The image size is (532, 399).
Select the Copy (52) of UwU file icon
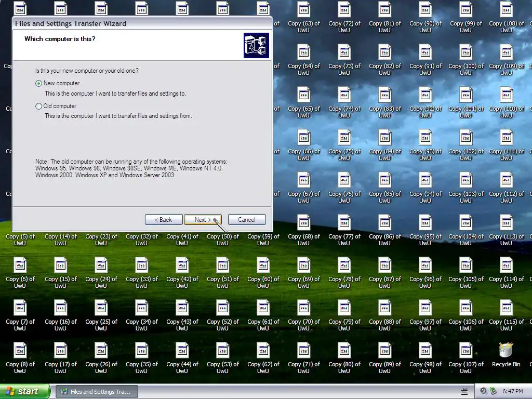222,308
